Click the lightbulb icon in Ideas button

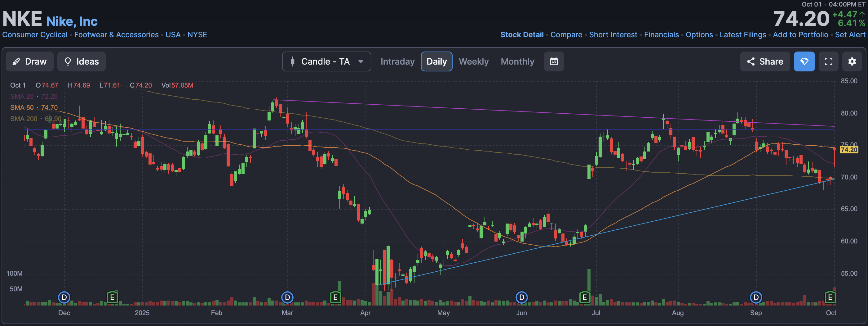68,61
